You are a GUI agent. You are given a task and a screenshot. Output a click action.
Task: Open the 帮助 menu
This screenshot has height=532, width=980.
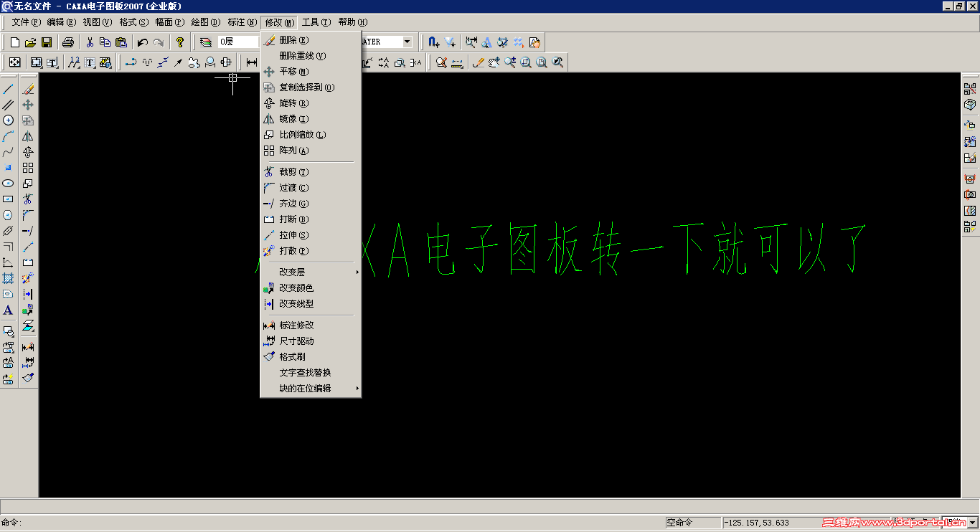click(x=352, y=22)
